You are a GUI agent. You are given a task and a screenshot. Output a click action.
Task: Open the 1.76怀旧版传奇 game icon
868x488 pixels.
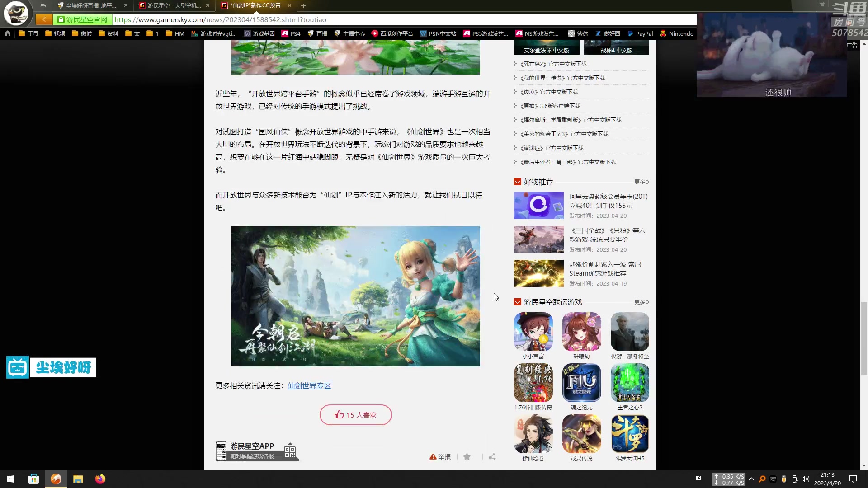coord(533,383)
